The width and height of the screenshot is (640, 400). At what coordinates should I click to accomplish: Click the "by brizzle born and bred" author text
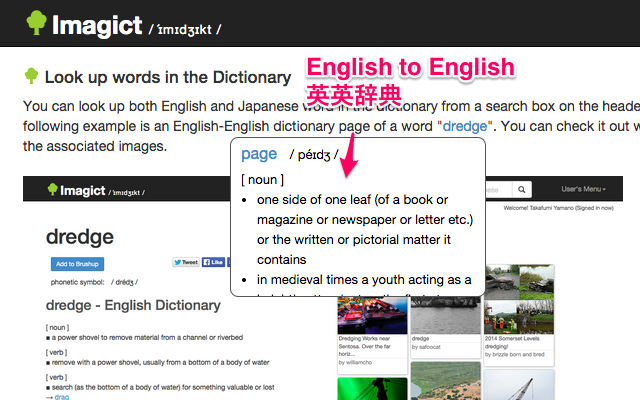pyautogui.click(x=515, y=354)
